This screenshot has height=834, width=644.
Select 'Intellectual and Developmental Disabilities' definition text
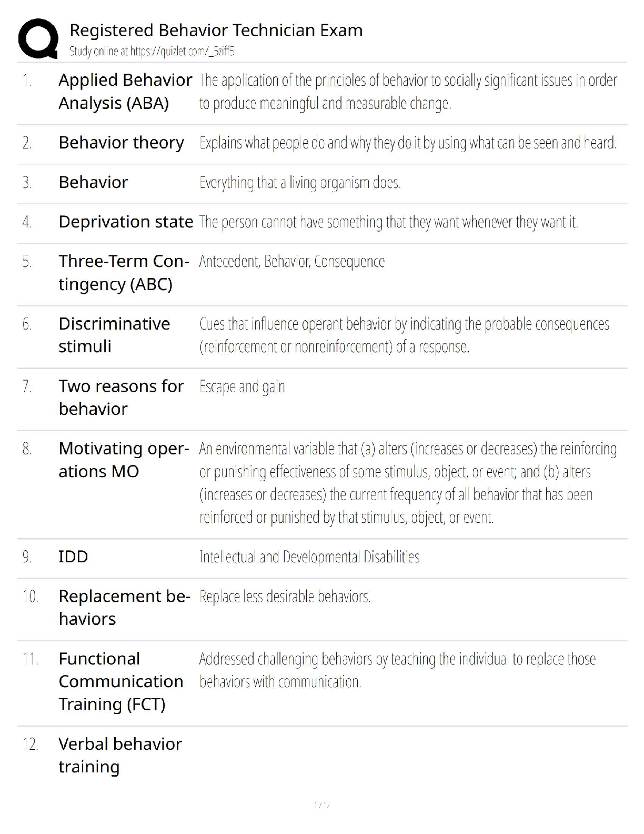tap(309, 557)
